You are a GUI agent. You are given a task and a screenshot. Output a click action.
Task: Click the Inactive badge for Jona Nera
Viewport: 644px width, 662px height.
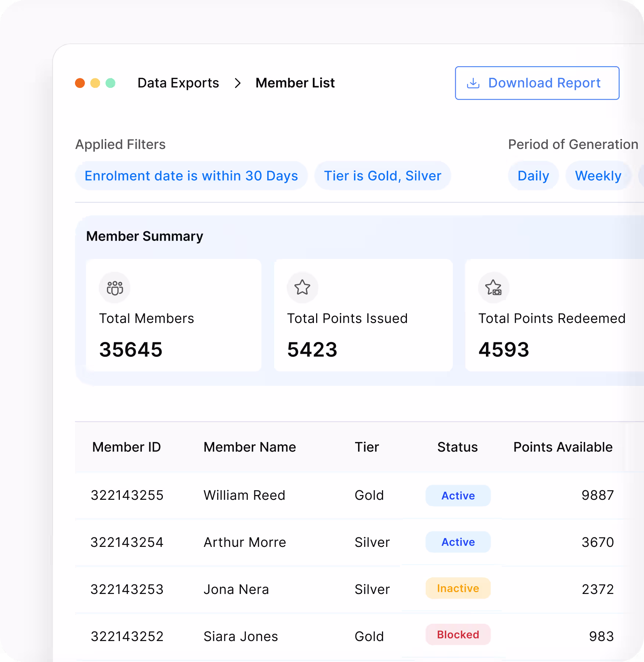[458, 588]
